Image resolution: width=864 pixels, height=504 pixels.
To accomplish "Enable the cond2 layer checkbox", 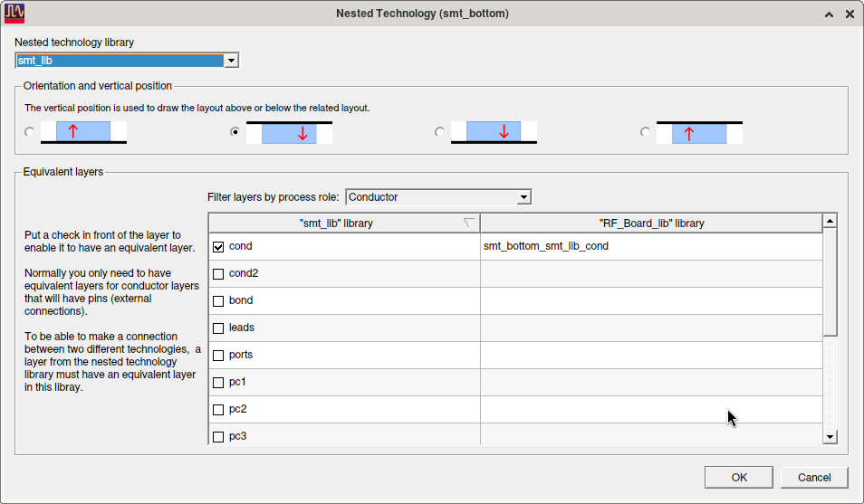I will coord(218,274).
